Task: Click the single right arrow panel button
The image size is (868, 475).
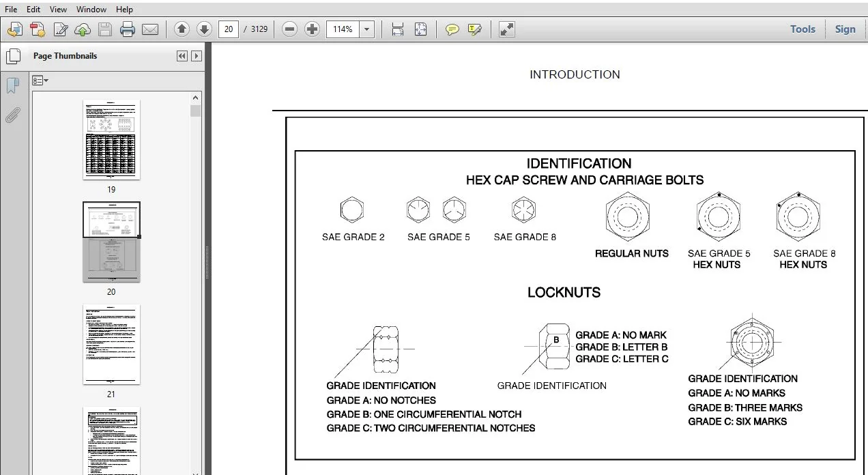Action: pos(196,57)
